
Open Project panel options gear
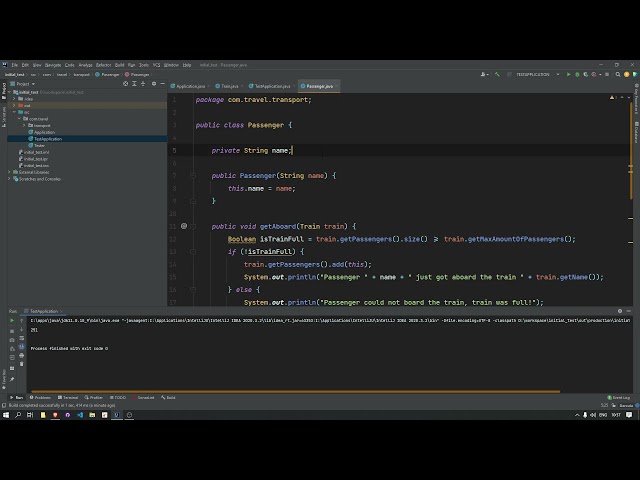point(154,84)
